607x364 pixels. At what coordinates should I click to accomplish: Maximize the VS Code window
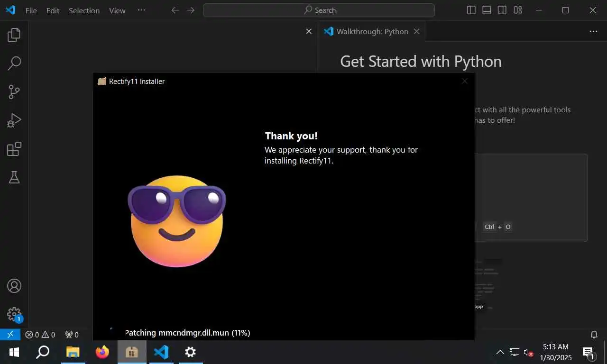[x=565, y=10]
